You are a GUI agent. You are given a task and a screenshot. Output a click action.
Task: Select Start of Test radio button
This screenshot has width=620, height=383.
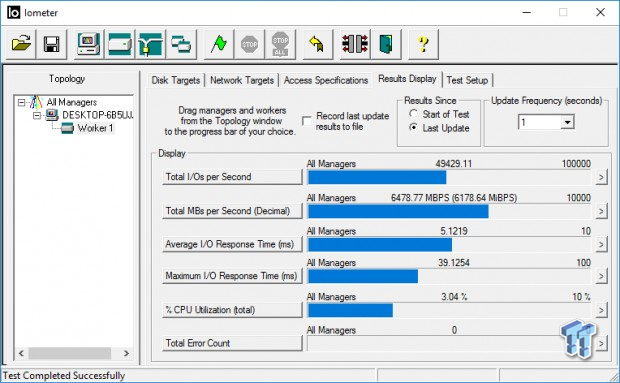413,114
